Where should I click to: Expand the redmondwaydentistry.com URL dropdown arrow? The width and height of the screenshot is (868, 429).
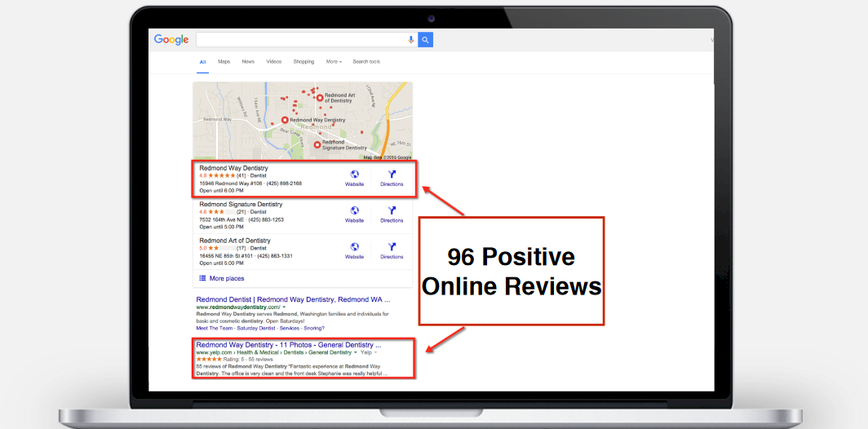284,307
